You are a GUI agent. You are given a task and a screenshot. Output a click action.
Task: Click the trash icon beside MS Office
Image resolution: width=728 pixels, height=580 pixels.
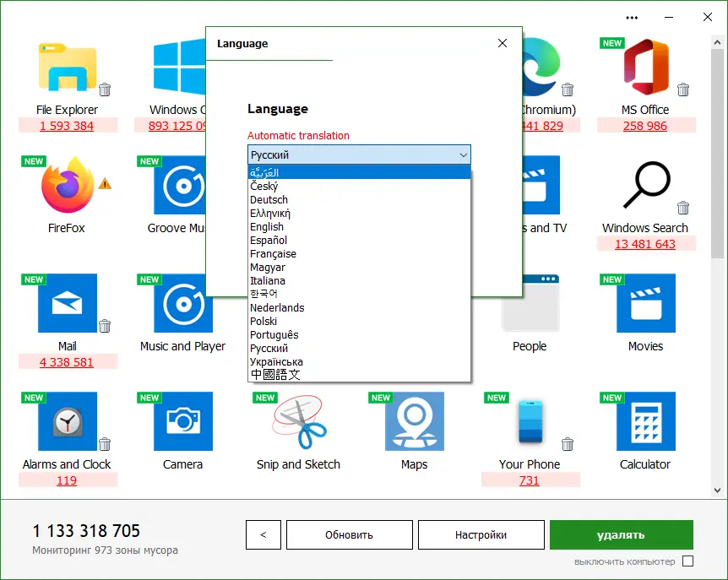click(683, 89)
